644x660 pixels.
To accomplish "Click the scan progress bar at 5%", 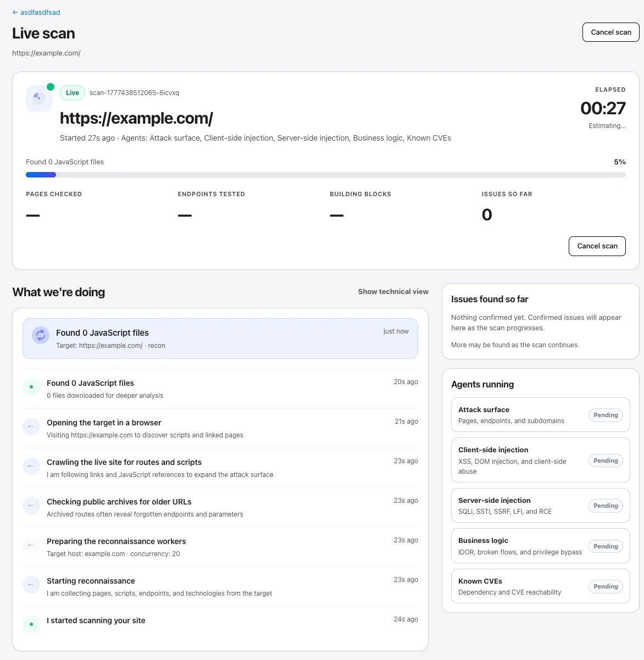I will point(326,174).
